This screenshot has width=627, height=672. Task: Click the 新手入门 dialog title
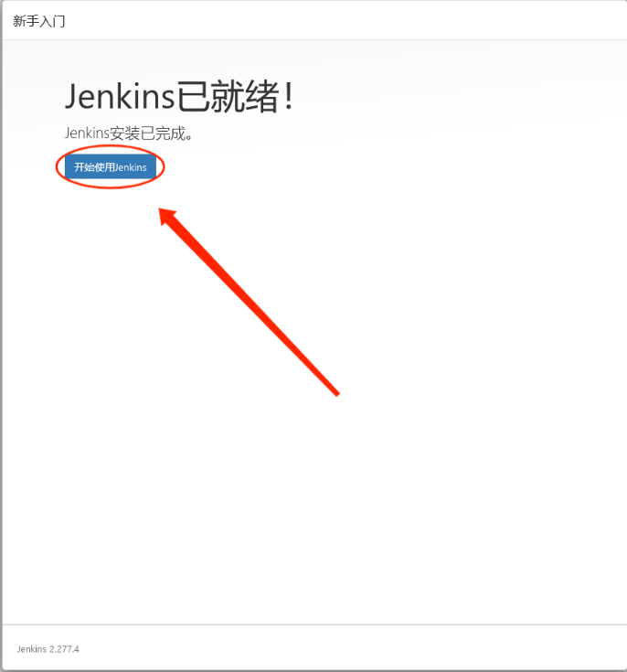[39, 21]
